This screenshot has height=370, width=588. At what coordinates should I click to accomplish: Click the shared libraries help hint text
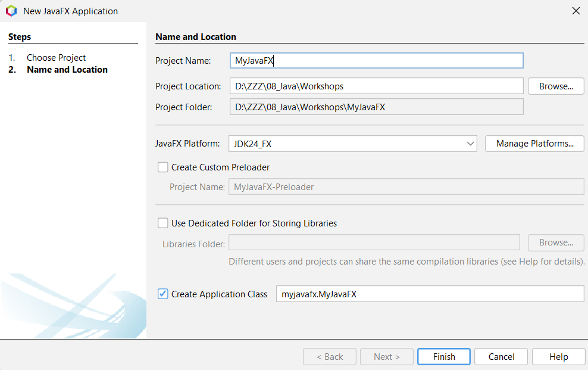pyautogui.click(x=406, y=261)
